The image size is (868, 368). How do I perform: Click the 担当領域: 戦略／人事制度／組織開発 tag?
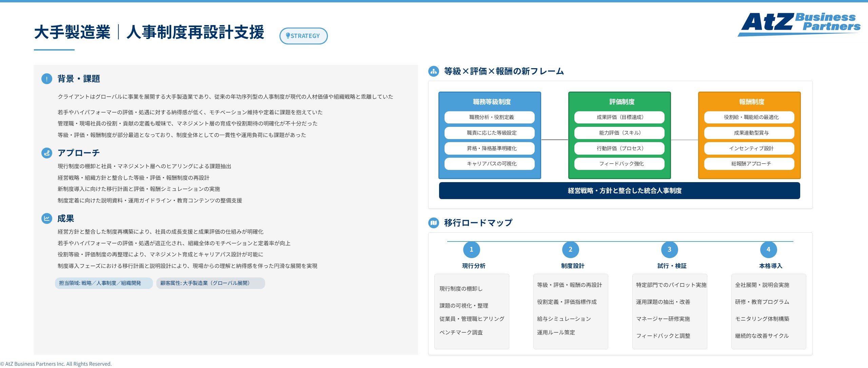click(x=103, y=283)
